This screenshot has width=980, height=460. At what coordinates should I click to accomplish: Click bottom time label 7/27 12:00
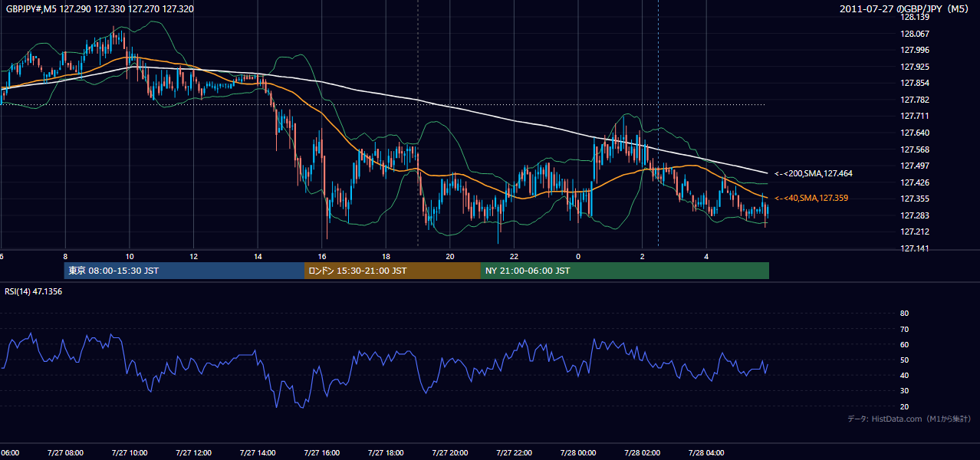193,453
